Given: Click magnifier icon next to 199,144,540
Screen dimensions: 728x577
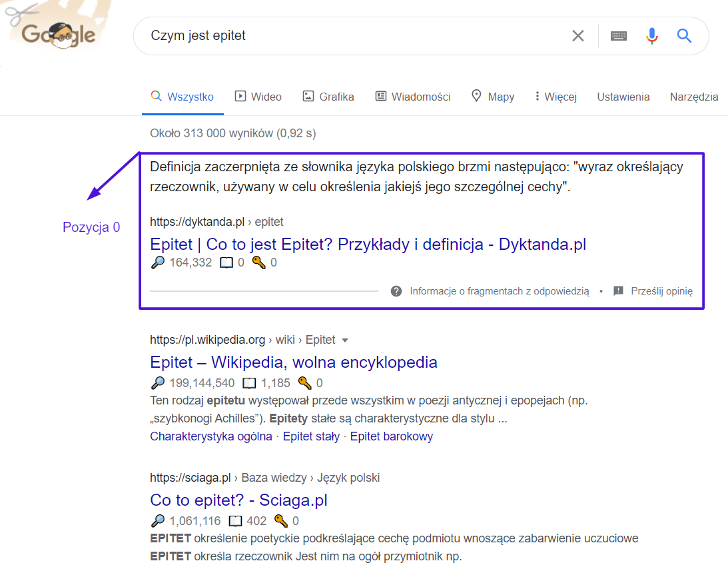Looking at the screenshot, I should tap(158, 383).
